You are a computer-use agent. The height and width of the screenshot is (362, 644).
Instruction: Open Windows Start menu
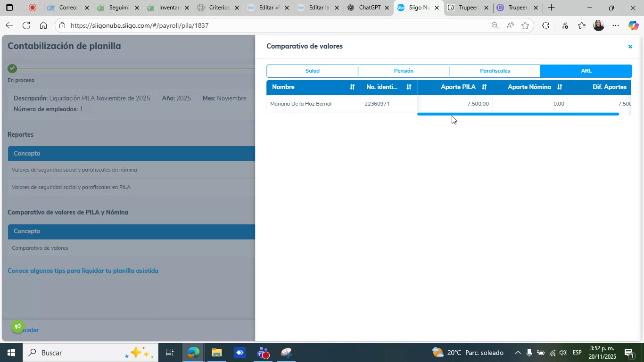pyautogui.click(x=11, y=353)
